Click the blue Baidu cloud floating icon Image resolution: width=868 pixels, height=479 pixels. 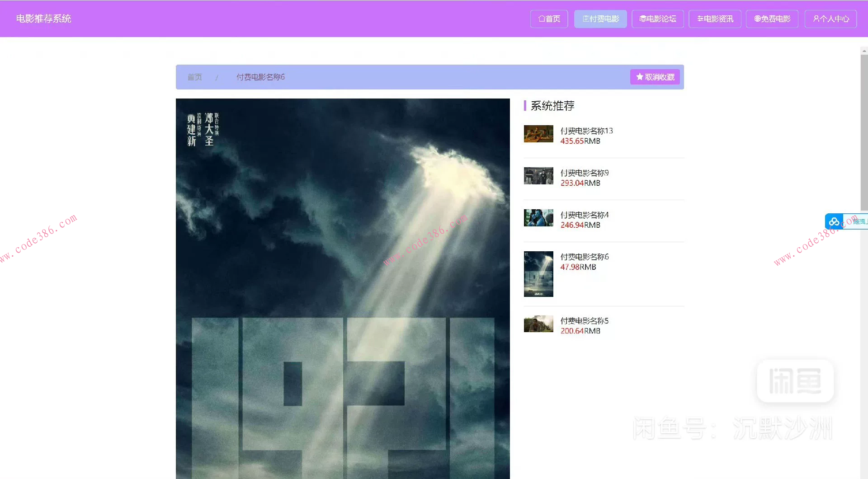pyautogui.click(x=834, y=221)
